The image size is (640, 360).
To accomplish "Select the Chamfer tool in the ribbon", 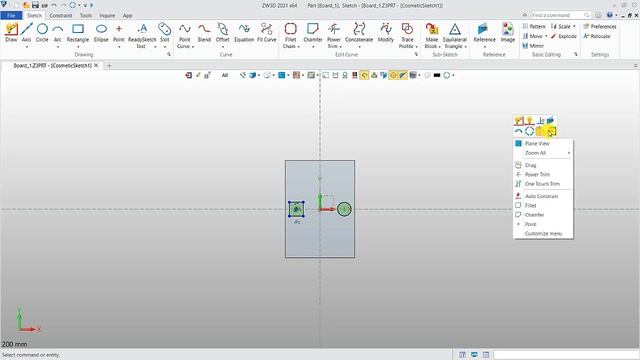I will pos(313,33).
